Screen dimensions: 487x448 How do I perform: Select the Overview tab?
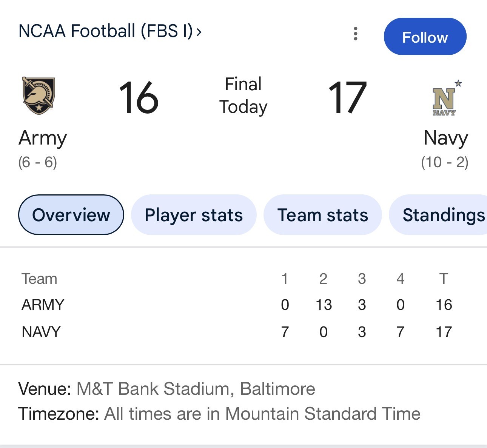[x=71, y=215]
